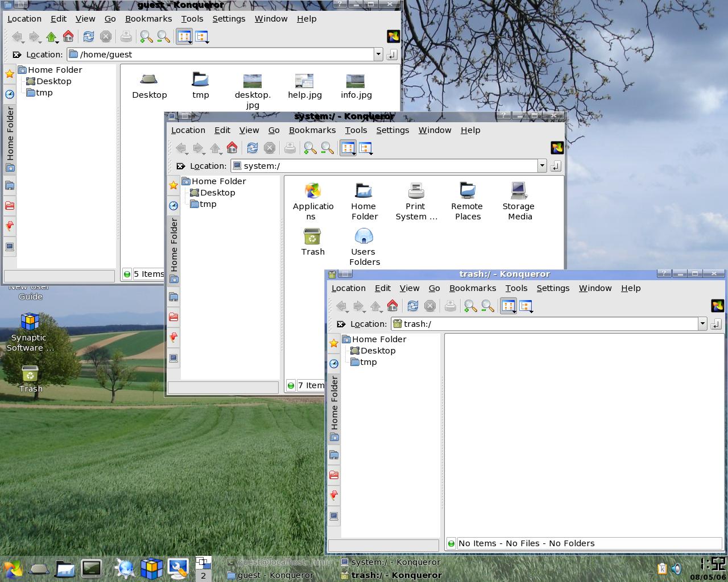
Task: Switch guest window to Icon View mode
Action: click(x=184, y=37)
